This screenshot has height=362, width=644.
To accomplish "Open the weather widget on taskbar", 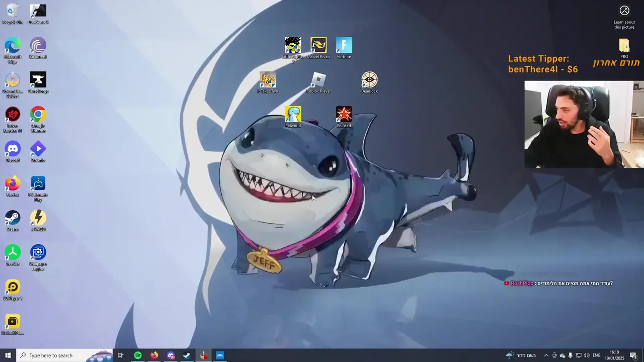I will click(x=521, y=355).
